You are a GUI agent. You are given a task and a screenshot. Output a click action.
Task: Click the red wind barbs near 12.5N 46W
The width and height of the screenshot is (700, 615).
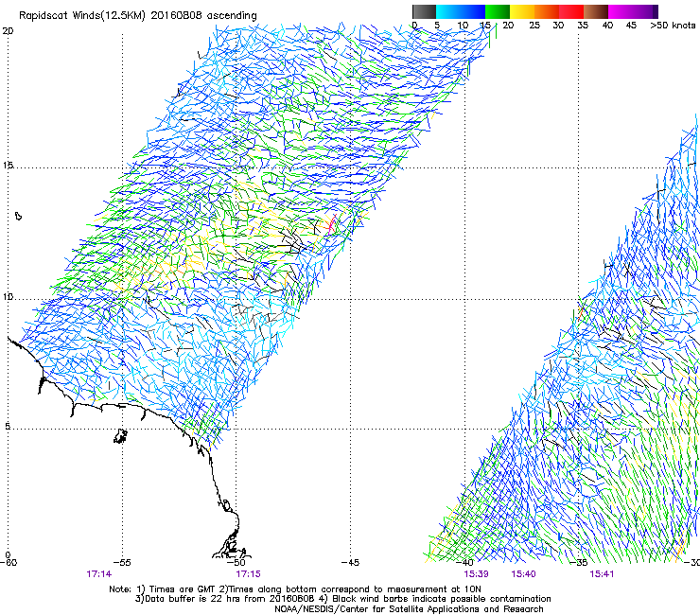(331, 223)
